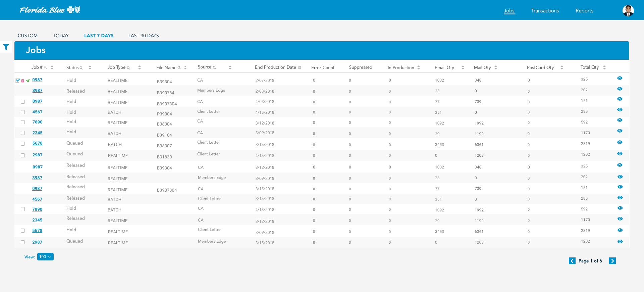Click file name cell "B01830"
Screen dimensions: 644x292
click(164, 157)
